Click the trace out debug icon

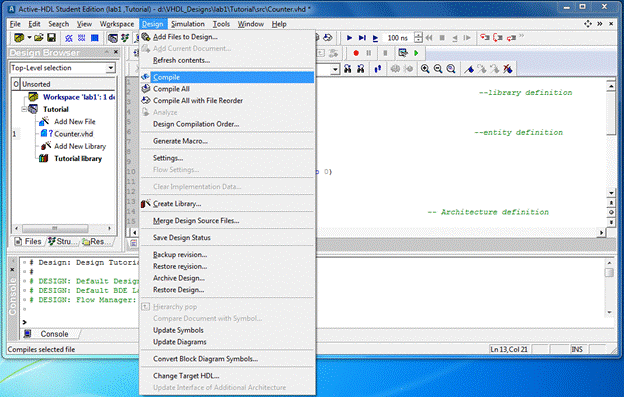click(x=511, y=38)
